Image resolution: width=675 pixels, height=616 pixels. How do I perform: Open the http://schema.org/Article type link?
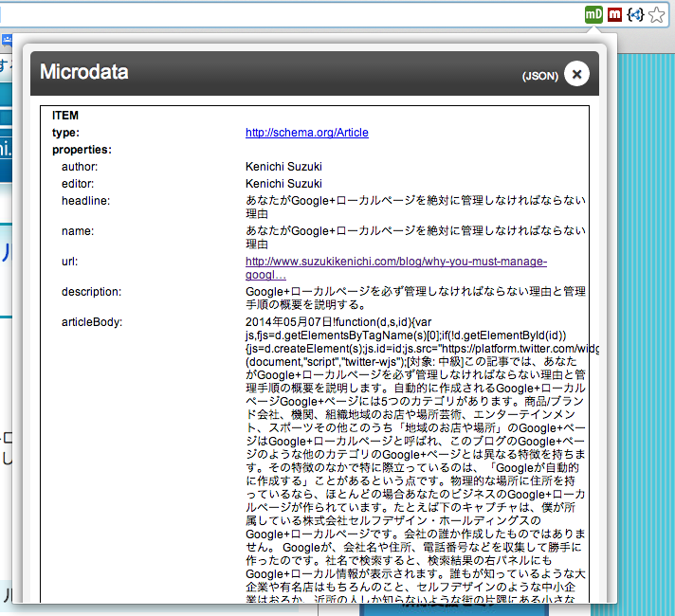[307, 133]
